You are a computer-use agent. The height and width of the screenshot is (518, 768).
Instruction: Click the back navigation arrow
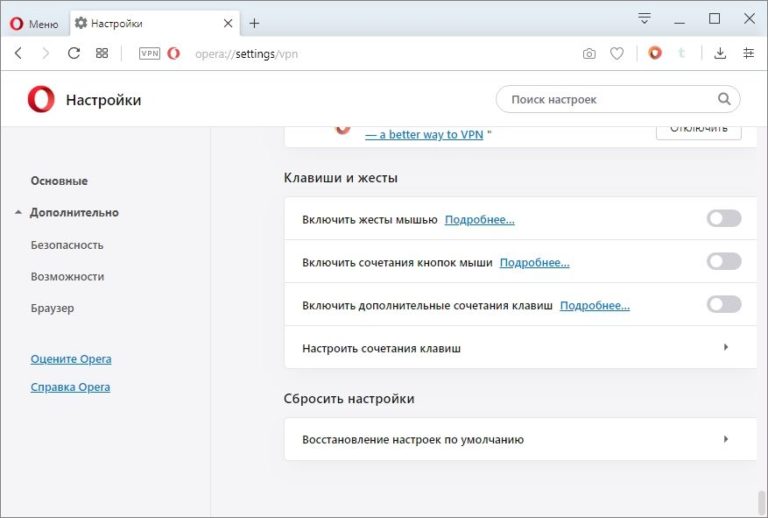tap(19, 53)
